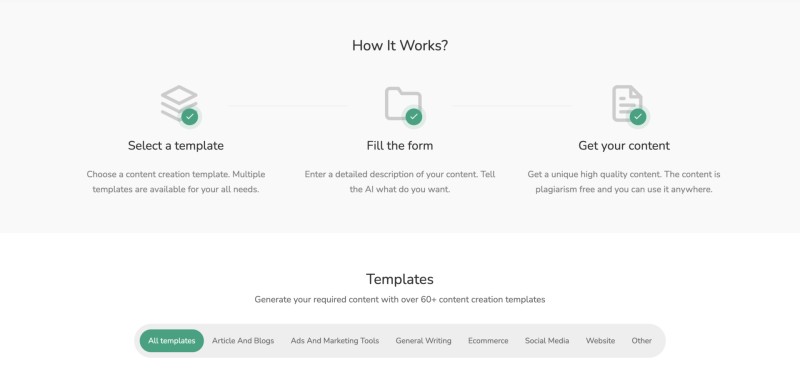Click green checkmark badge on layers icon
Screen dimensions: 800x370
pyautogui.click(x=190, y=117)
